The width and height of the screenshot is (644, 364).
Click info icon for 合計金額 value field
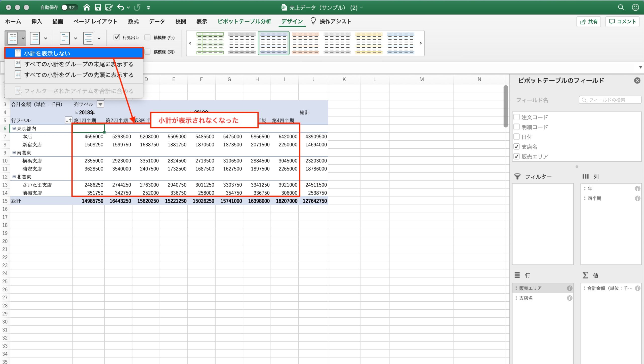(x=637, y=288)
